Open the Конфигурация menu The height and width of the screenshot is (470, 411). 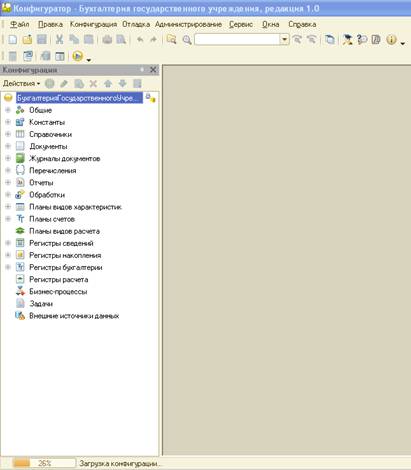point(93,24)
